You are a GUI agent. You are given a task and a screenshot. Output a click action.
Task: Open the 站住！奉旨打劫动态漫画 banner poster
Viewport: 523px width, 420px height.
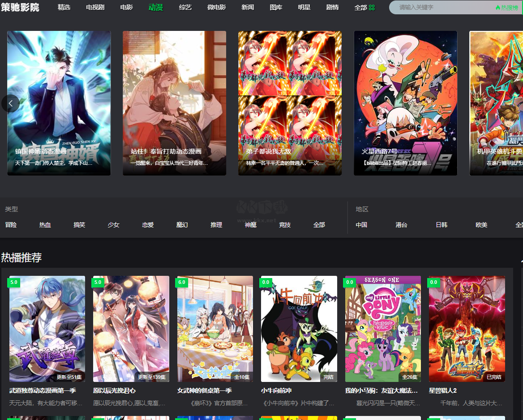(175, 103)
